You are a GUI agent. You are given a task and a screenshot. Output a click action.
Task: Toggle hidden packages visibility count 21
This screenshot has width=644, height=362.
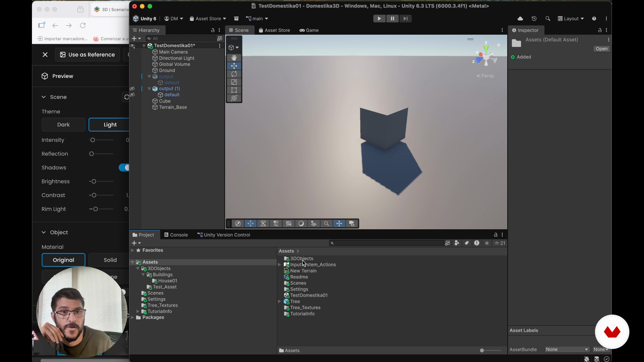500,243
